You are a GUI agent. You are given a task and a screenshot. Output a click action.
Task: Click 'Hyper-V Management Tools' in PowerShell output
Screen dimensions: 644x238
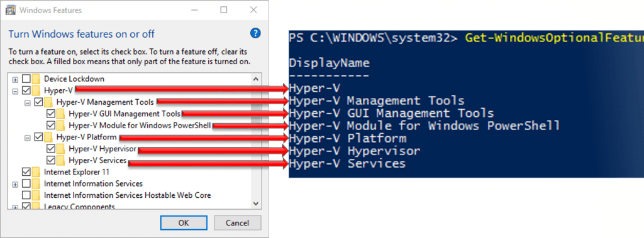(377, 100)
